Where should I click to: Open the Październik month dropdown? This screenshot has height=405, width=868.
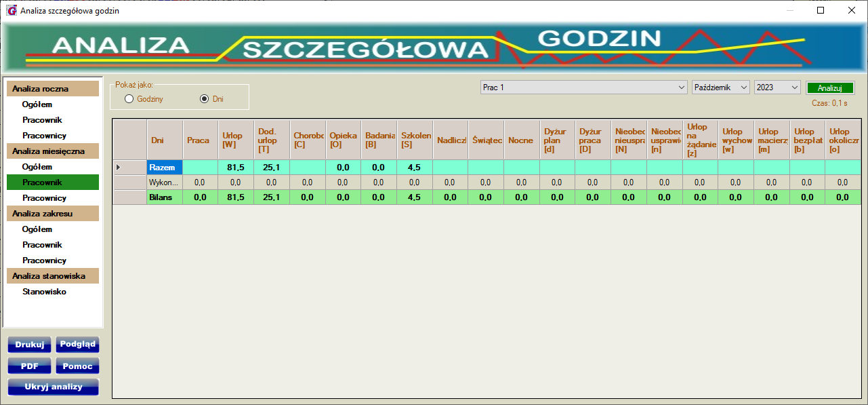[x=720, y=88]
